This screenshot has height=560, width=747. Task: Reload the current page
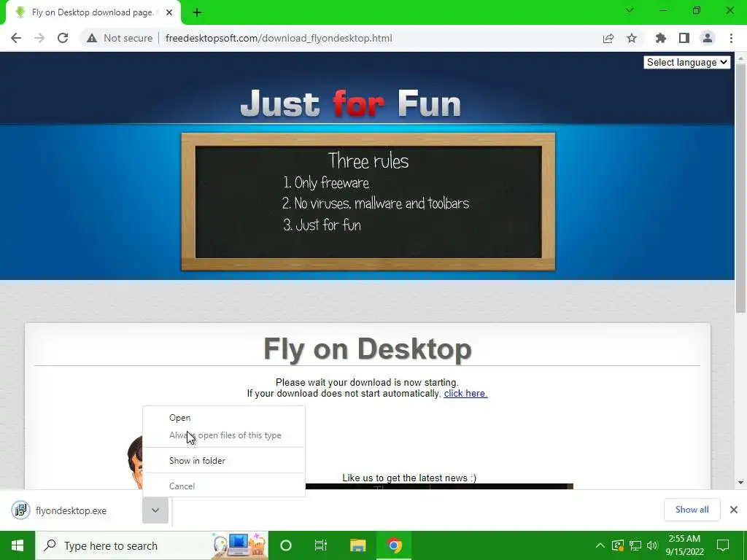pos(63,38)
